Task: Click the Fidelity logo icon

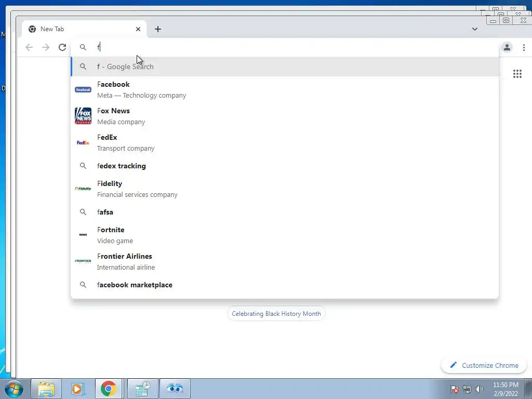Action: 83,189
